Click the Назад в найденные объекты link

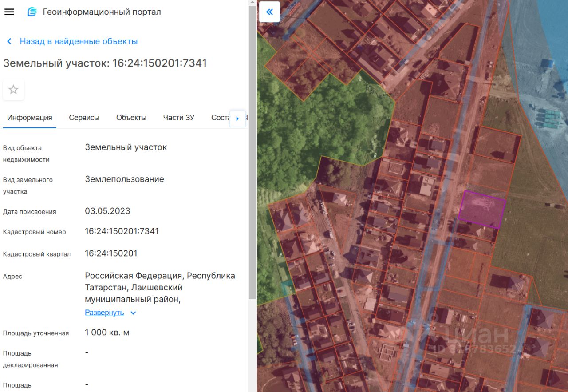pyautogui.click(x=79, y=41)
